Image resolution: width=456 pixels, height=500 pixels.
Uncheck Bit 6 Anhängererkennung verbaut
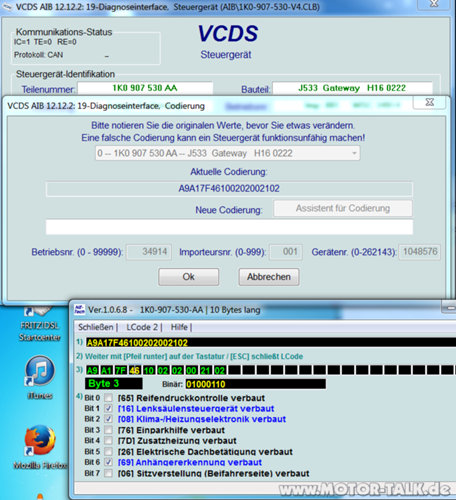click(x=108, y=462)
